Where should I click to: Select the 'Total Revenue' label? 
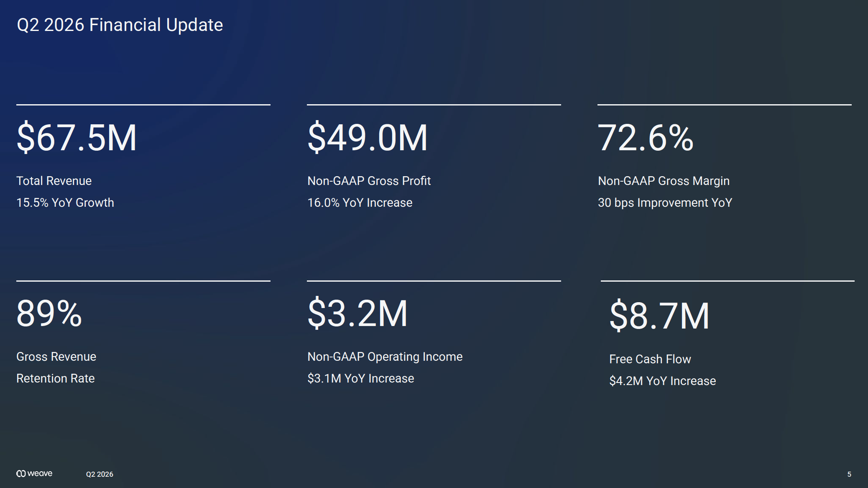point(54,181)
